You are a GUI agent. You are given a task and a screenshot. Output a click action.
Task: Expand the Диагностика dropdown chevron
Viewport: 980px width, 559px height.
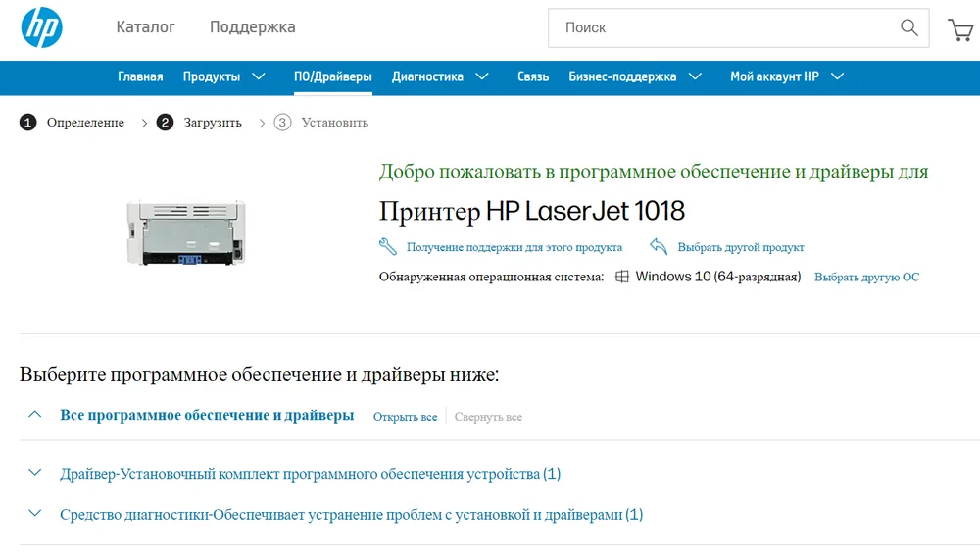pyautogui.click(x=481, y=76)
